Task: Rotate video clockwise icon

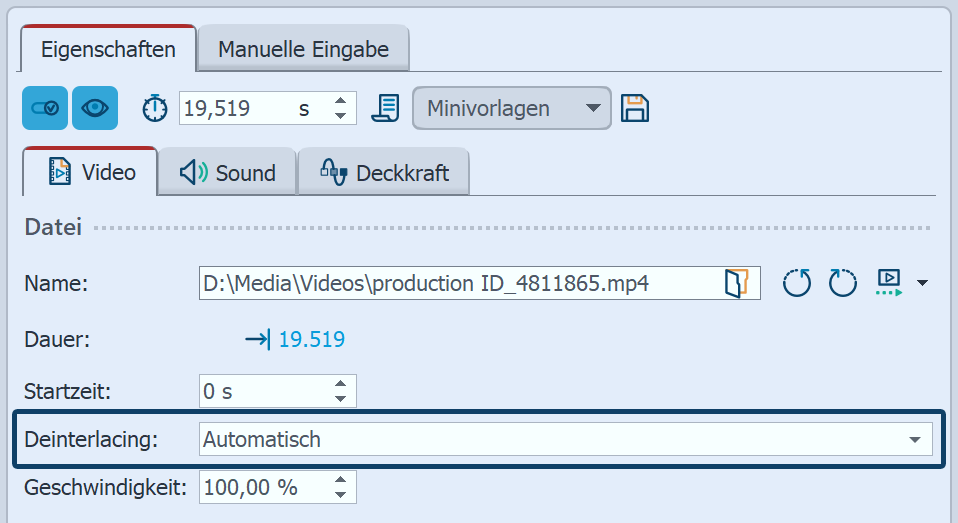Action: (x=843, y=284)
